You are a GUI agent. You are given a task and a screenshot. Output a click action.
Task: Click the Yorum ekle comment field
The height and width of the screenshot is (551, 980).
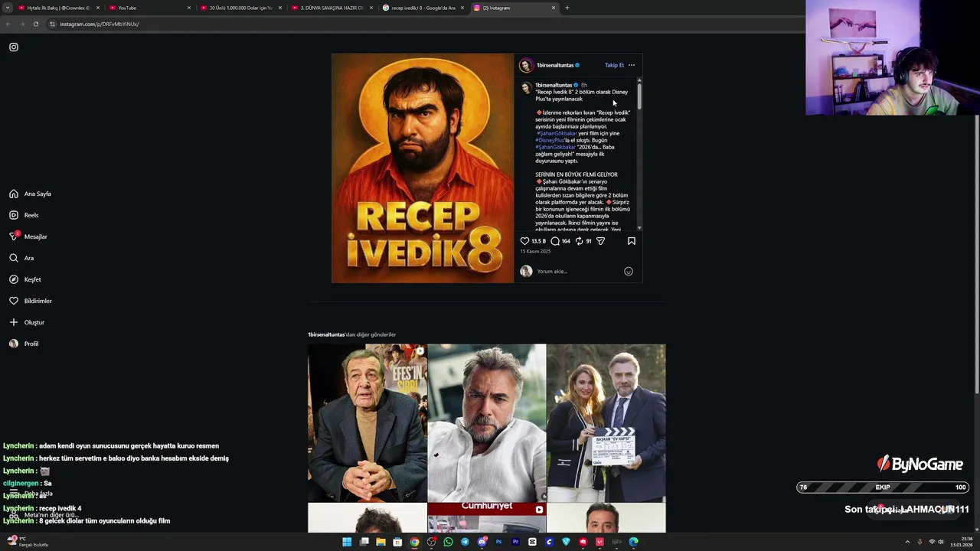[x=578, y=271]
